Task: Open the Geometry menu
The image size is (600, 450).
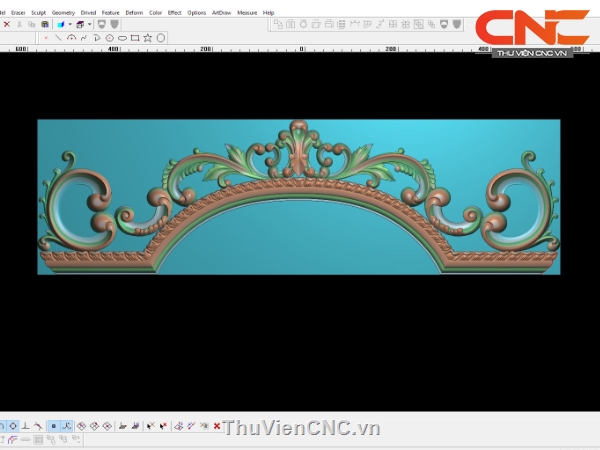Action: [63, 13]
